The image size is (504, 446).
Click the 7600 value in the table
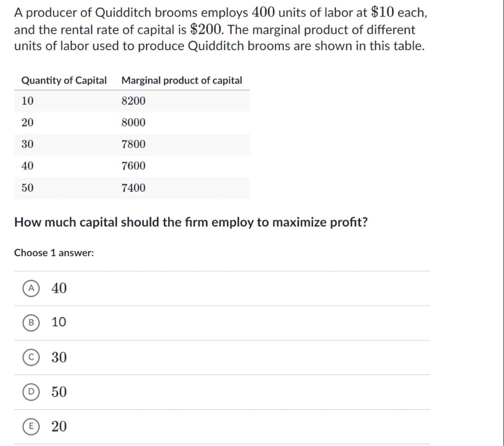pyautogui.click(x=133, y=166)
